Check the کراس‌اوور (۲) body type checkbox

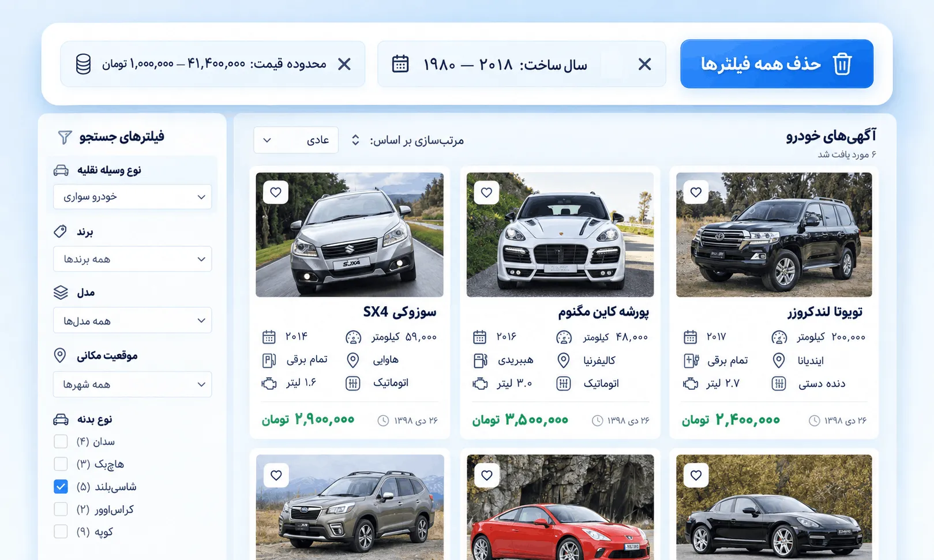tap(61, 509)
